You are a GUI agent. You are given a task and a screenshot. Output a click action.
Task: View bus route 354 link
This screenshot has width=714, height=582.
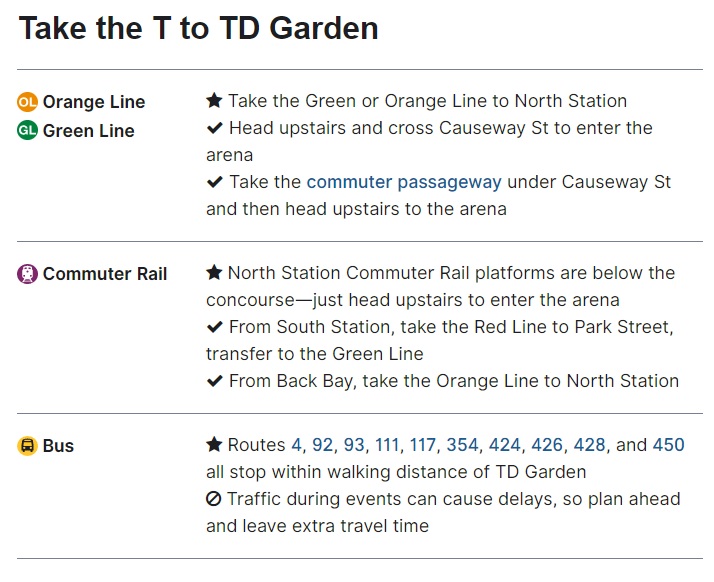tap(462, 445)
